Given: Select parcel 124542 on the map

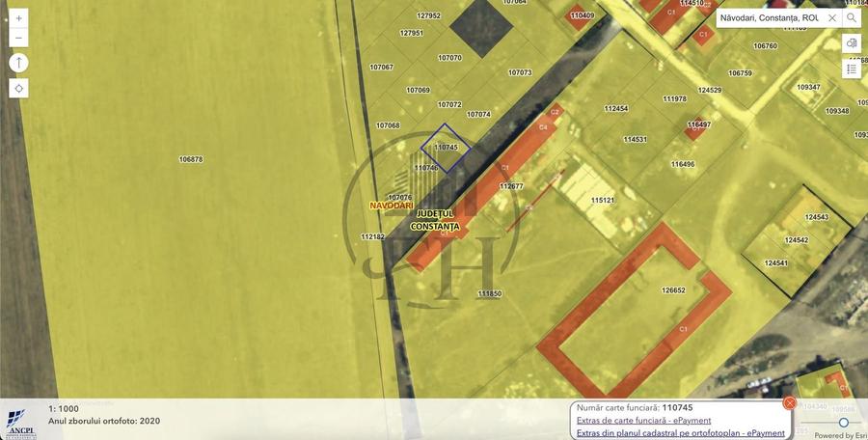Looking at the screenshot, I should [797, 240].
